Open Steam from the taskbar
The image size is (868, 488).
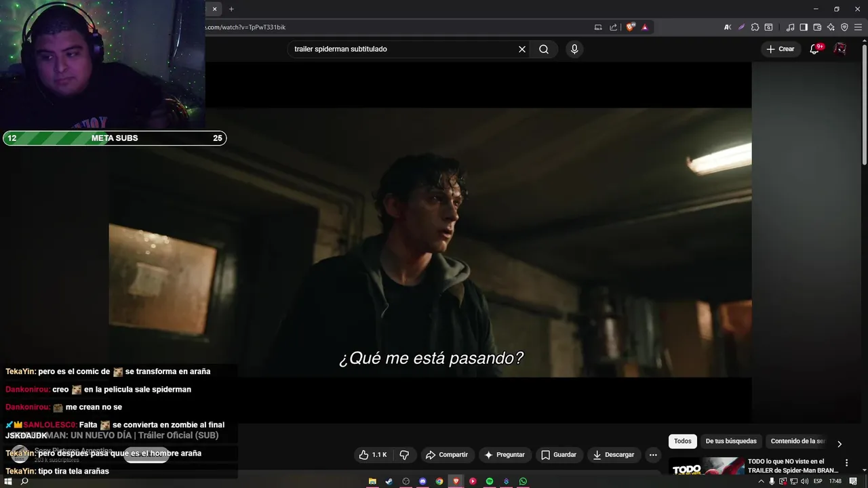click(389, 481)
